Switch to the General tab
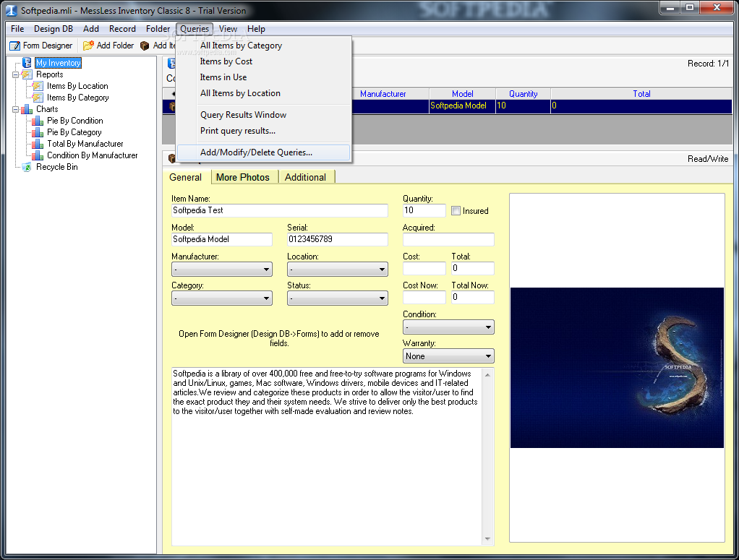739x560 pixels. pos(186,177)
